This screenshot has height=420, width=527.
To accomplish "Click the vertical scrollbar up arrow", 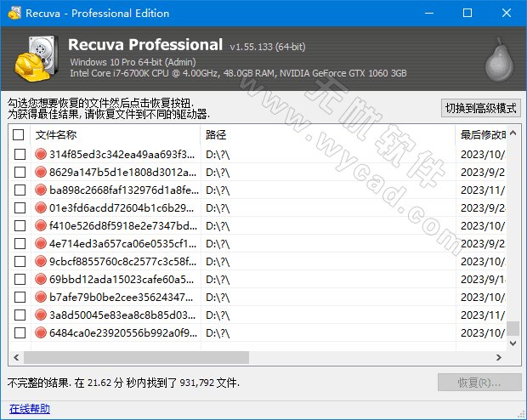I will [513, 133].
